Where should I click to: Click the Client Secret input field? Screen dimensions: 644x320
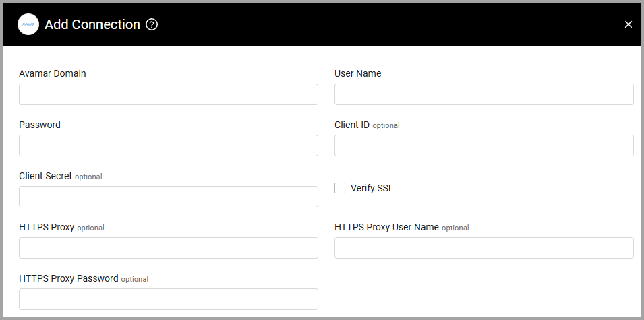pos(169,197)
